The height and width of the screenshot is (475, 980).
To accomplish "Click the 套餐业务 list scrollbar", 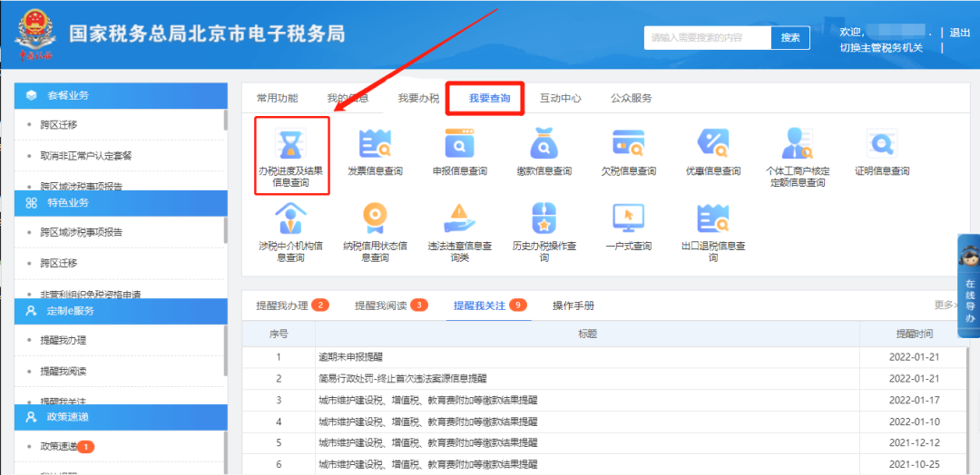I will [x=225, y=120].
